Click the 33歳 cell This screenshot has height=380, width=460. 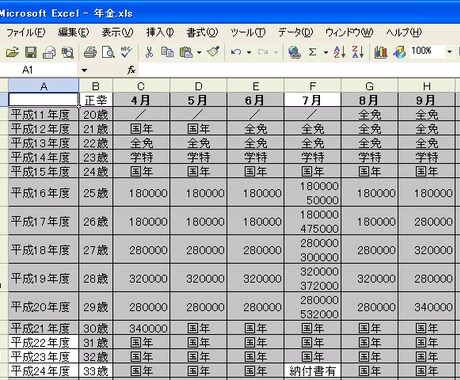[x=96, y=371]
